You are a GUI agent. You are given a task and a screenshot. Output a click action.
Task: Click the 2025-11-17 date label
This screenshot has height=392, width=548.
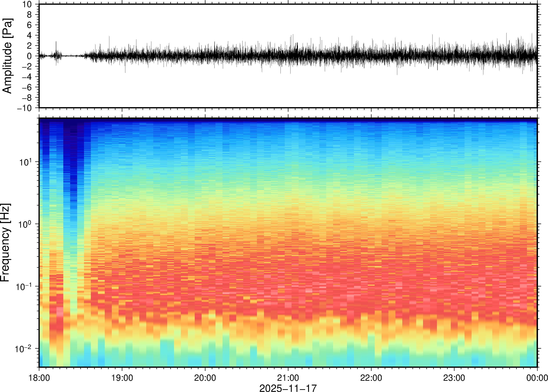(x=288, y=388)
